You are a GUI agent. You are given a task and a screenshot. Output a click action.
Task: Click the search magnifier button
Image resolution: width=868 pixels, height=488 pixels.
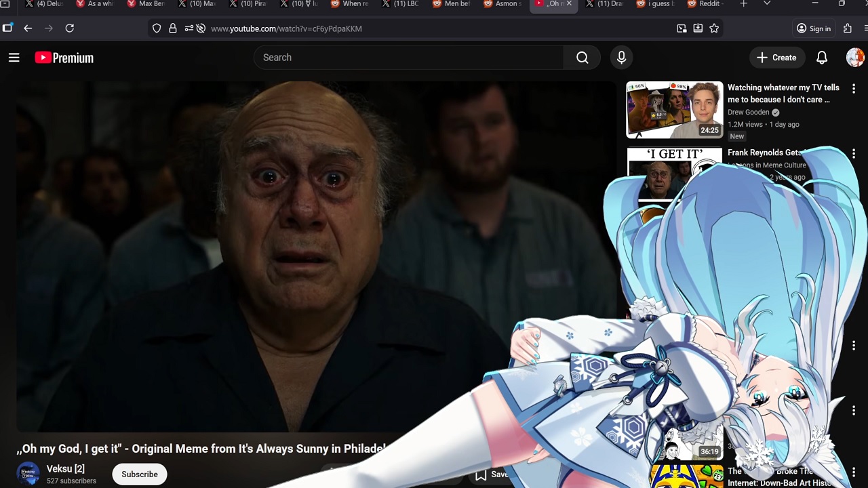(x=582, y=58)
